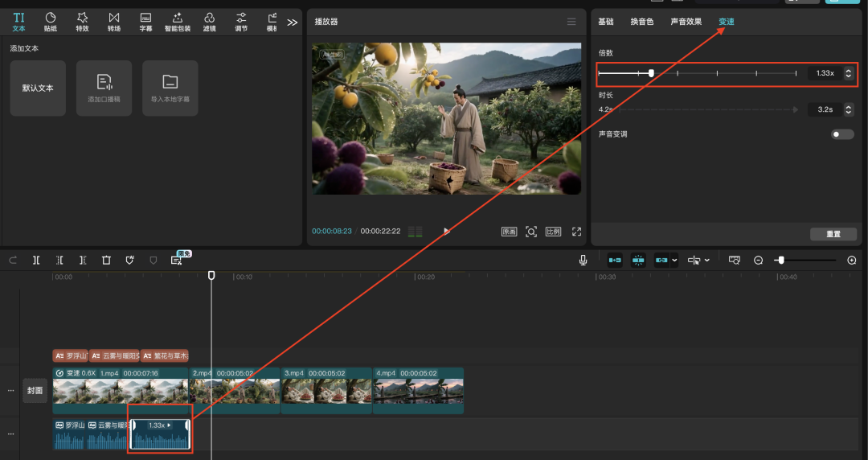Select the 转场 (transitions) tool
The image size is (868, 460).
(114, 21)
